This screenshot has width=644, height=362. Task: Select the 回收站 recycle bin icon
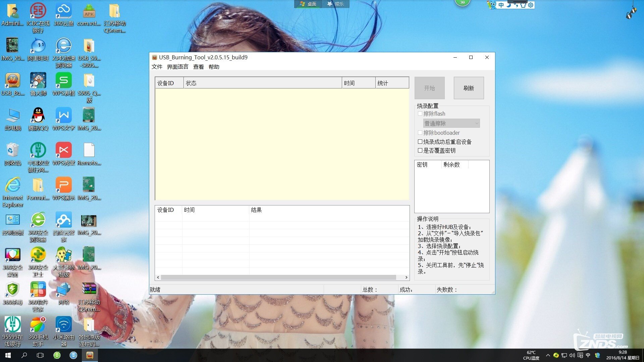click(x=13, y=154)
